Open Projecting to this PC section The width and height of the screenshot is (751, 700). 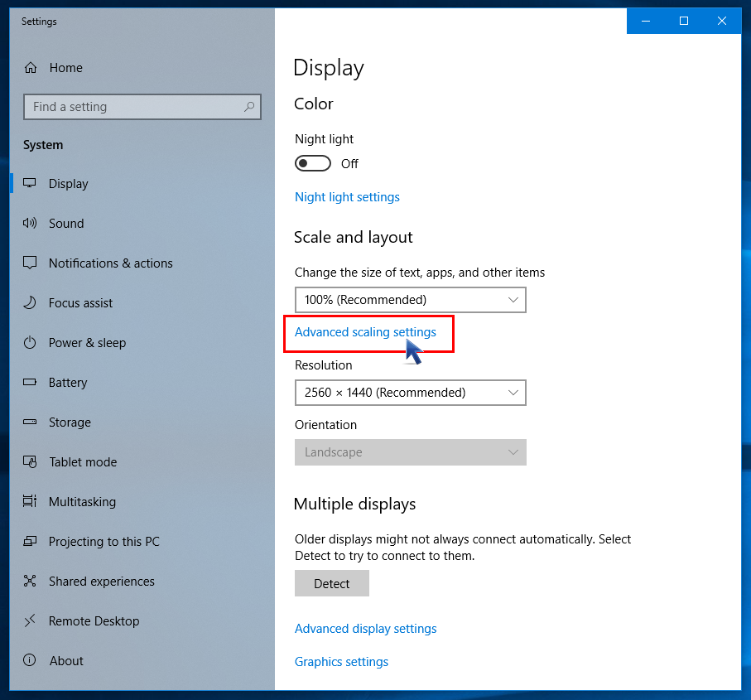[104, 542]
